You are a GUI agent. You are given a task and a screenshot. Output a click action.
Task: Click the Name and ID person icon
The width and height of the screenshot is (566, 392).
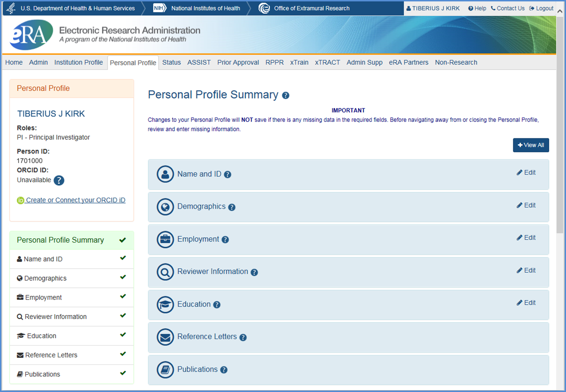pyautogui.click(x=165, y=174)
